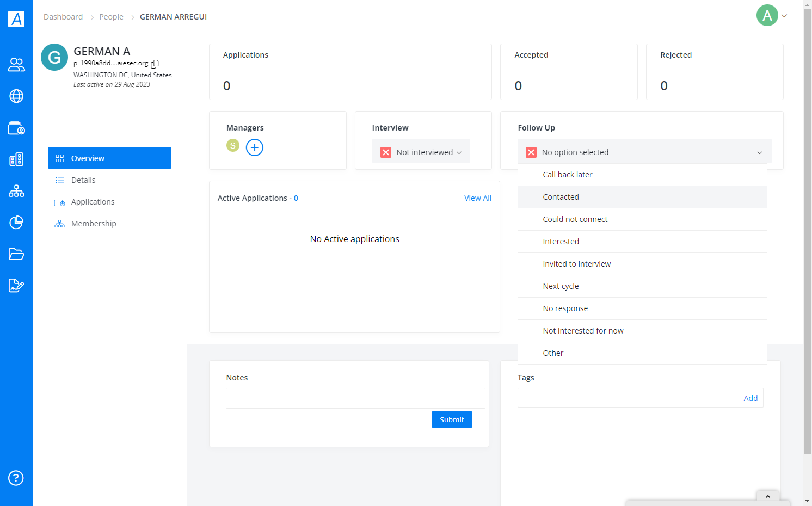Screen dimensions: 812x506
Task: Select Contacted follow up option
Action: (642, 197)
